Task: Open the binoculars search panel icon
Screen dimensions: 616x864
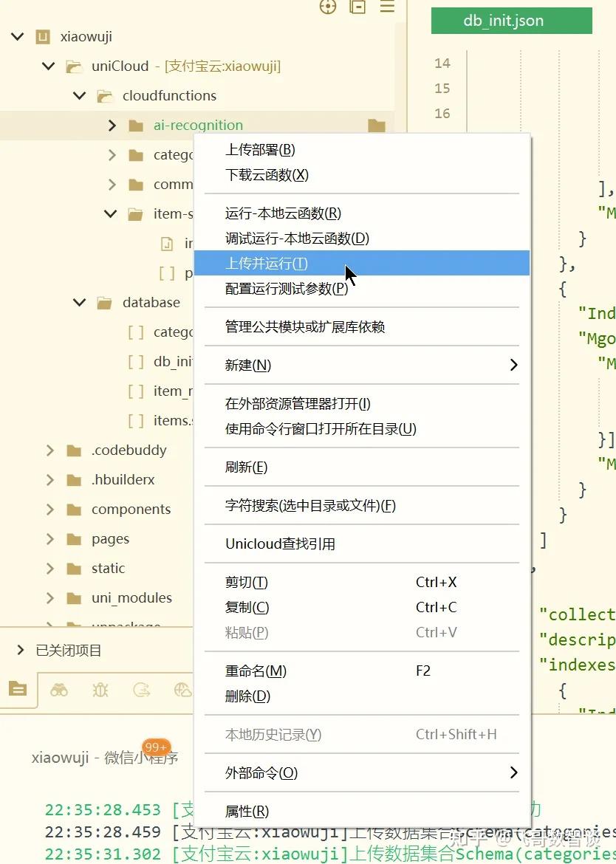Action: coord(59,690)
